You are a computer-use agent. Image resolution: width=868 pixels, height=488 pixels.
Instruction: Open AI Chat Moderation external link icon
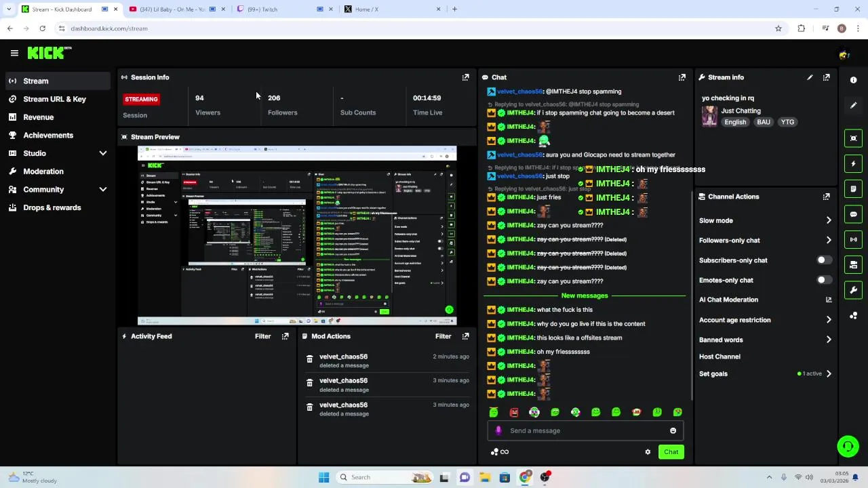point(829,300)
